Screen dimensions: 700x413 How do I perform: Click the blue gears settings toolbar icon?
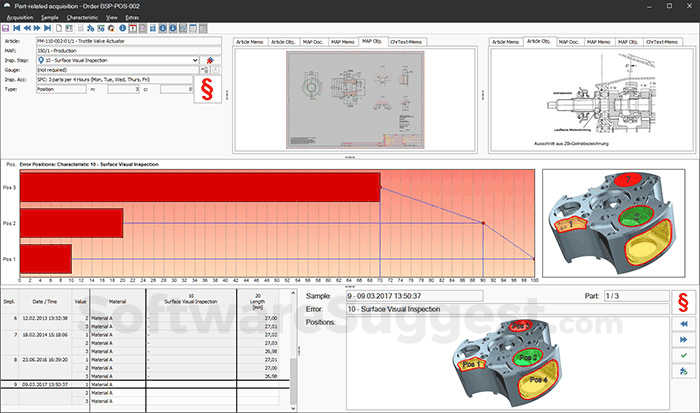click(91, 28)
